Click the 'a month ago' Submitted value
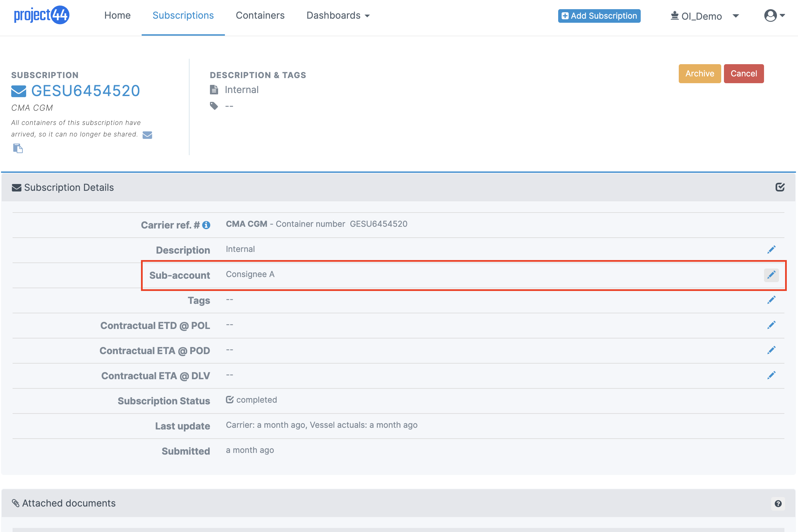Image resolution: width=798 pixels, height=532 pixels. tap(250, 450)
